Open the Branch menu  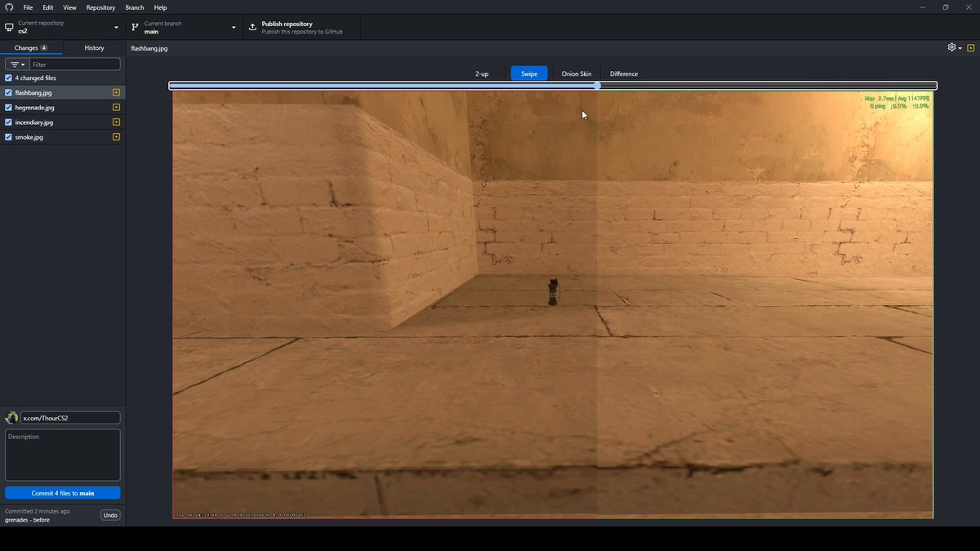coord(134,7)
